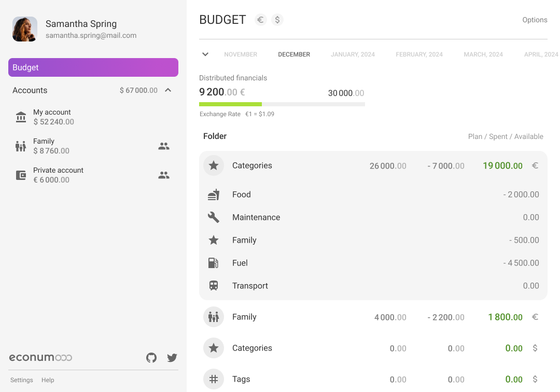Click the distributed financials progress bar

coord(282,104)
